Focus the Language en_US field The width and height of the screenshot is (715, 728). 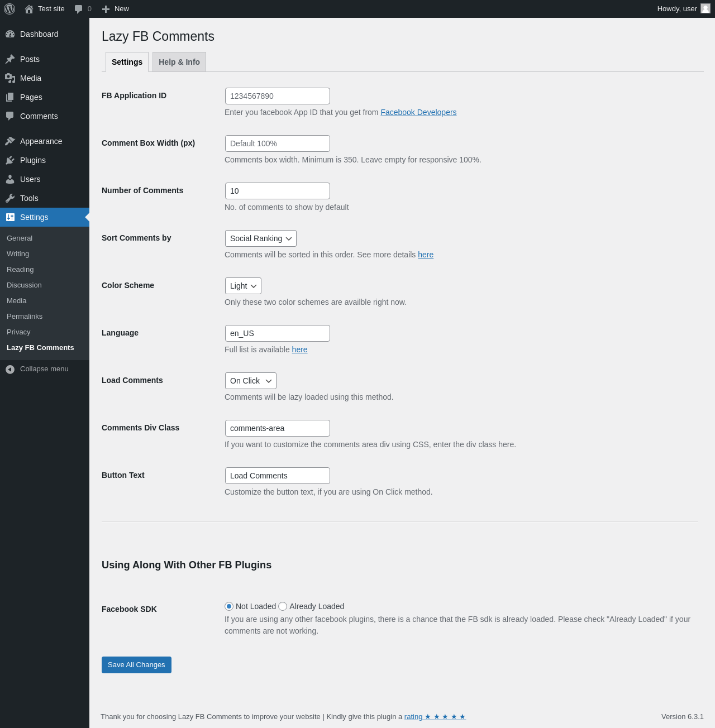point(278,333)
